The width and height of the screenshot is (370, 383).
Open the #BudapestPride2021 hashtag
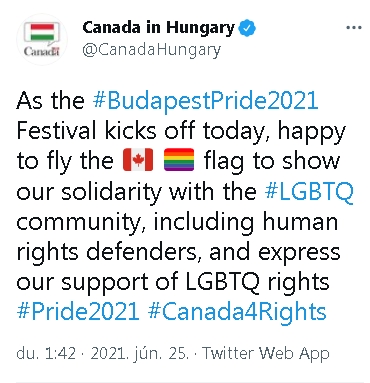(205, 100)
